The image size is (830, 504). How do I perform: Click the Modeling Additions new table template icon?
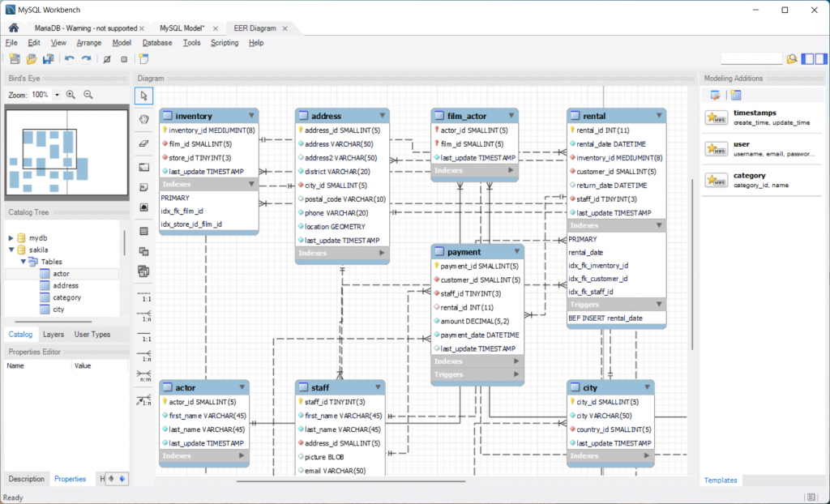(x=736, y=96)
